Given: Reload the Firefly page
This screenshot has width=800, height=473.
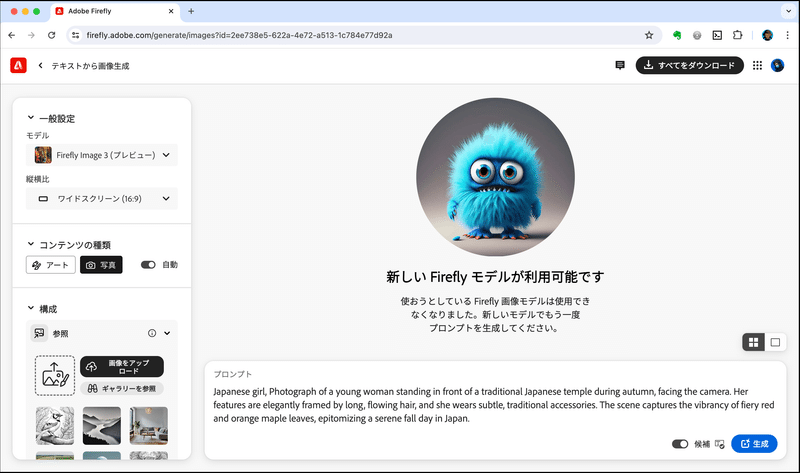Looking at the screenshot, I should tap(52, 35).
